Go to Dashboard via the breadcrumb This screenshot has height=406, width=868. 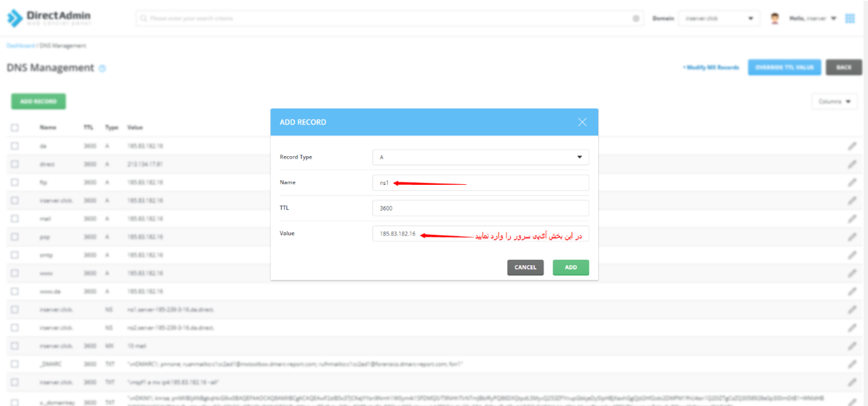pyautogui.click(x=20, y=46)
